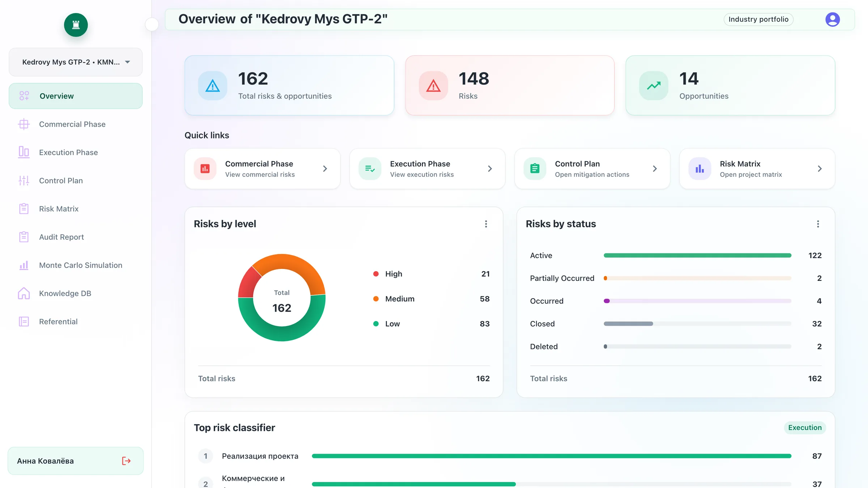This screenshot has width=868, height=488.
Task: Click the blue warning triangle icon on 162 card
Action: pyautogui.click(x=213, y=86)
